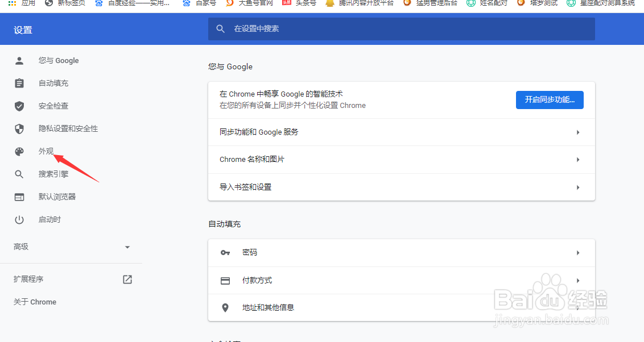Screen dimensions: 644x342
Task: Open 同步功能和 Google 服务 settings
Action: click(x=402, y=132)
